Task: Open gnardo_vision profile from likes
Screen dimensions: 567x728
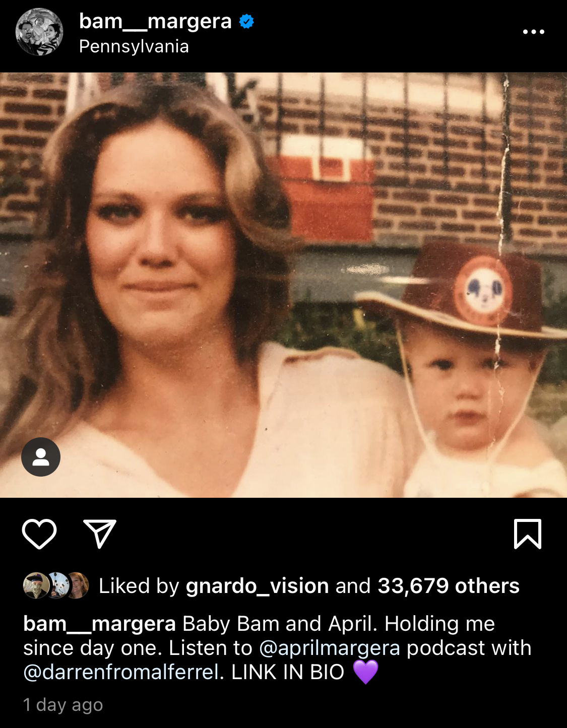Action: point(257,586)
